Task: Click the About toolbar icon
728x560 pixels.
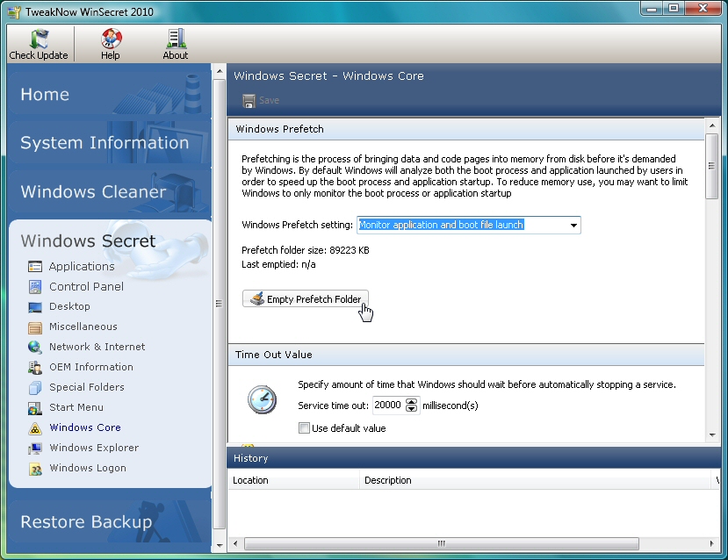Action: [176, 39]
